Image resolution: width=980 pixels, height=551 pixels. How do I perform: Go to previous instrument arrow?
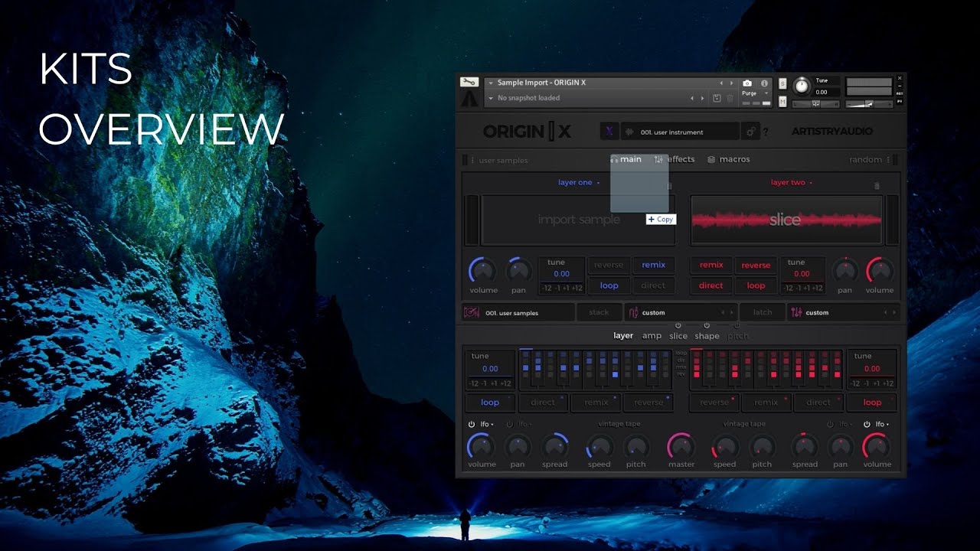pyautogui.click(x=720, y=83)
